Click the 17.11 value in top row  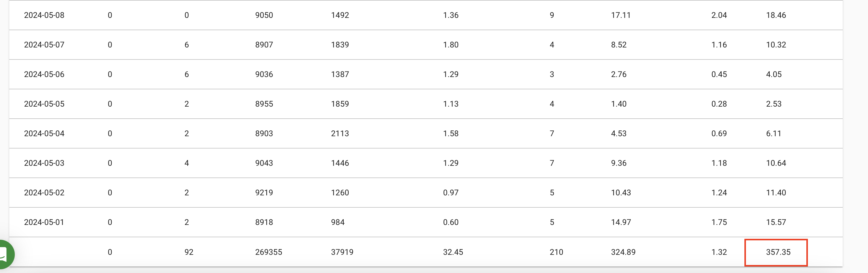(621, 15)
